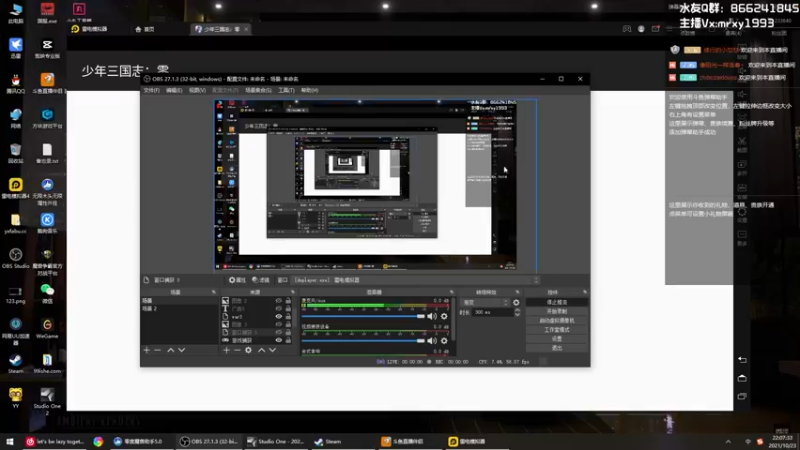Toggle visibility of fourth source row

tap(279, 324)
